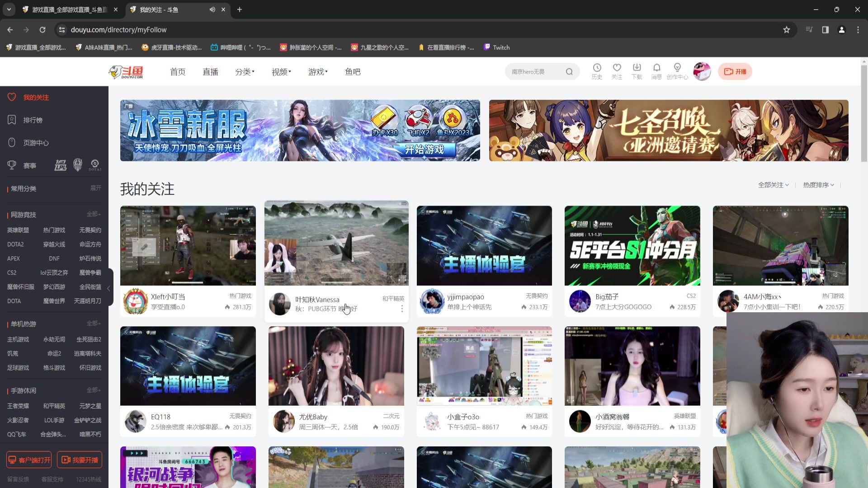Open the watch history icon
The width and height of the screenshot is (868, 488).
tap(597, 71)
